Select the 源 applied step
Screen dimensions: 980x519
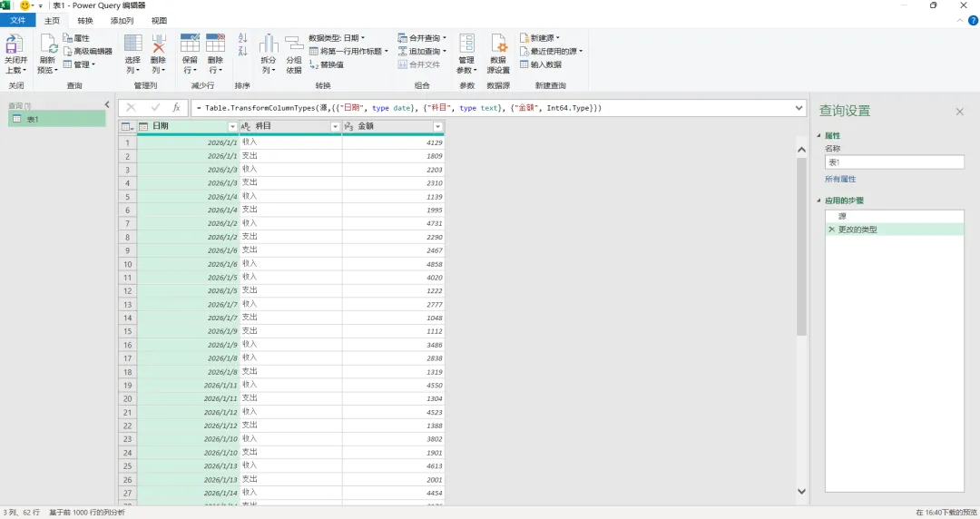point(895,216)
